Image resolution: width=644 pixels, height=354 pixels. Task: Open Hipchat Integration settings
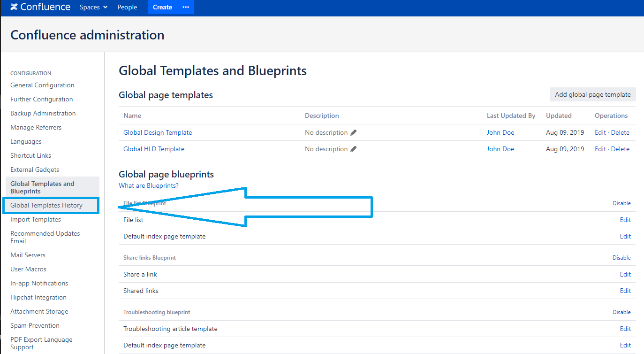38,297
